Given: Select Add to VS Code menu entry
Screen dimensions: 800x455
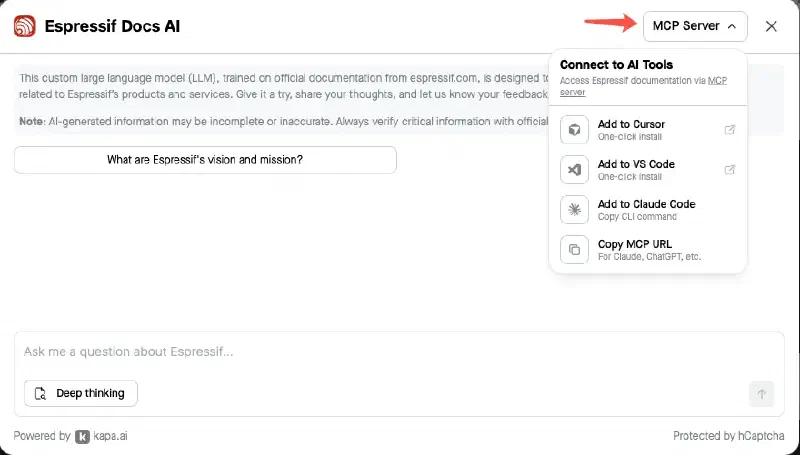Looking at the screenshot, I should tap(648, 170).
